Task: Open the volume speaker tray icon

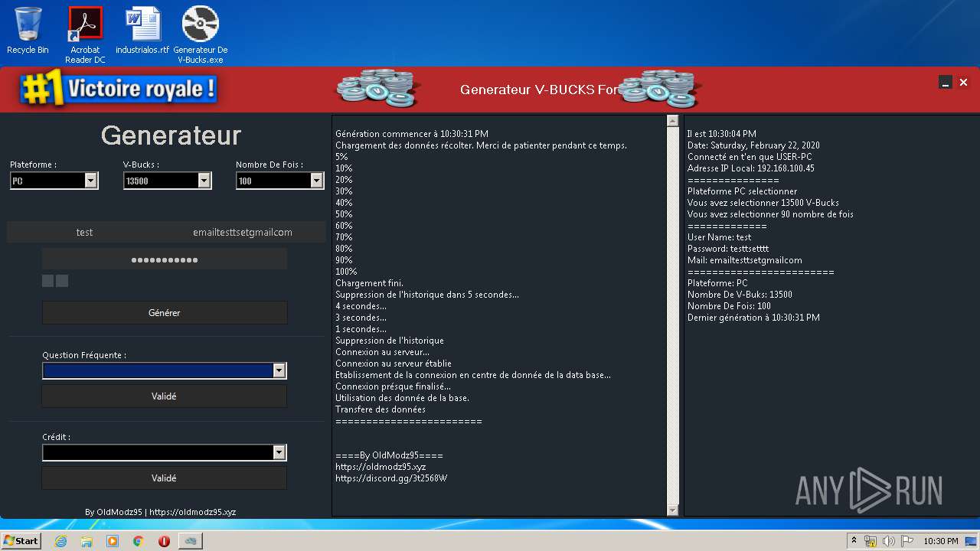Action: click(x=889, y=541)
